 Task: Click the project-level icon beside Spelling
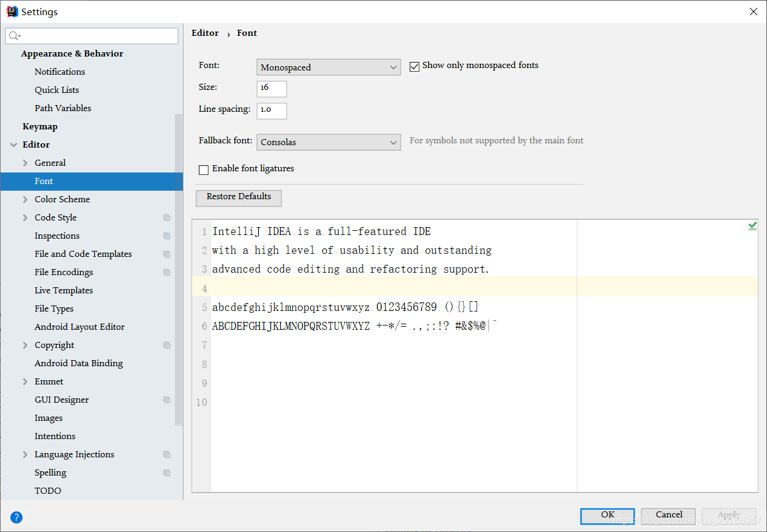[167, 472]
